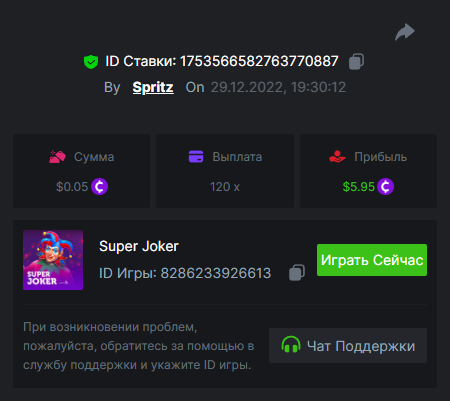
Task: Click the share arrow icon
Action: click(x=405, y=32)
